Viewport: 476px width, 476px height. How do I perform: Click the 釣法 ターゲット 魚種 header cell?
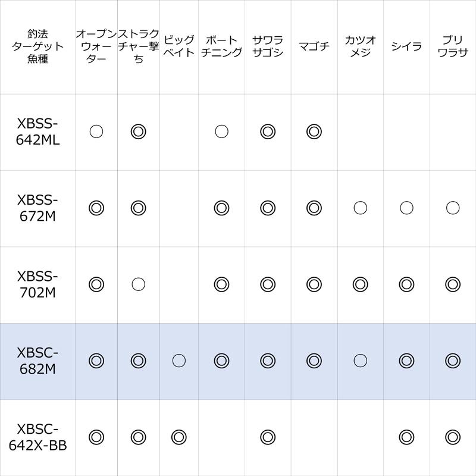click(x=37, y=46)
